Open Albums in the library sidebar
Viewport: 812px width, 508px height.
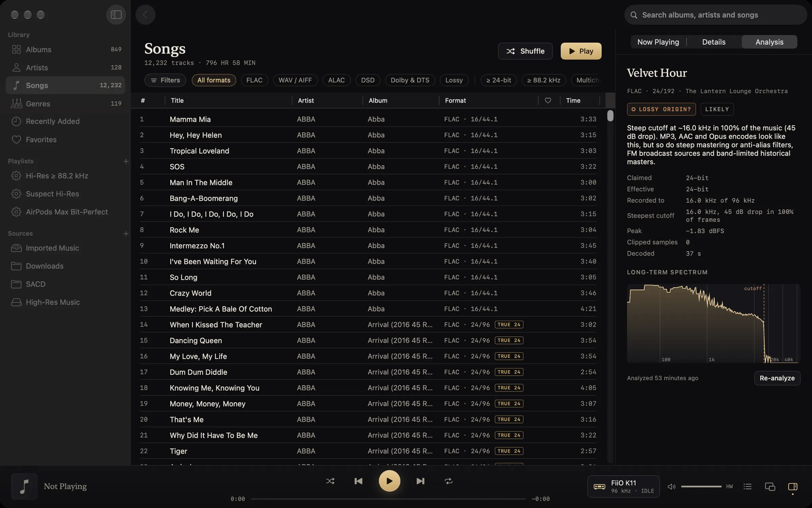pyautogui.click(x=65, y=49)
